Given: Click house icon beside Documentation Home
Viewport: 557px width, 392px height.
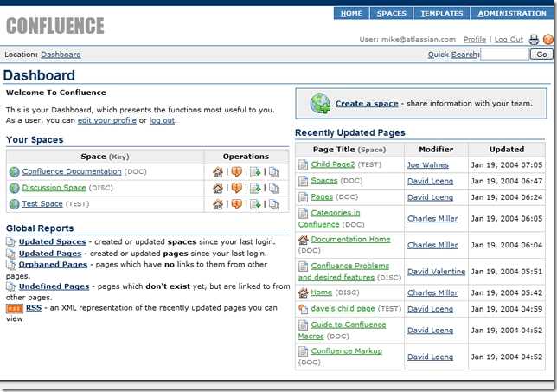Looking at the screenshot, I should (x=303, y=240).
